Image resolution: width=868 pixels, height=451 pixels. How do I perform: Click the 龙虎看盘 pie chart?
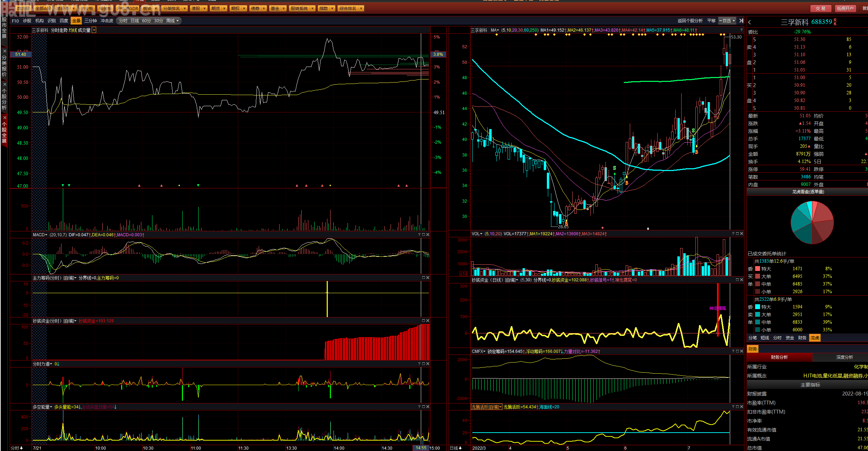(x=812, y=222)
